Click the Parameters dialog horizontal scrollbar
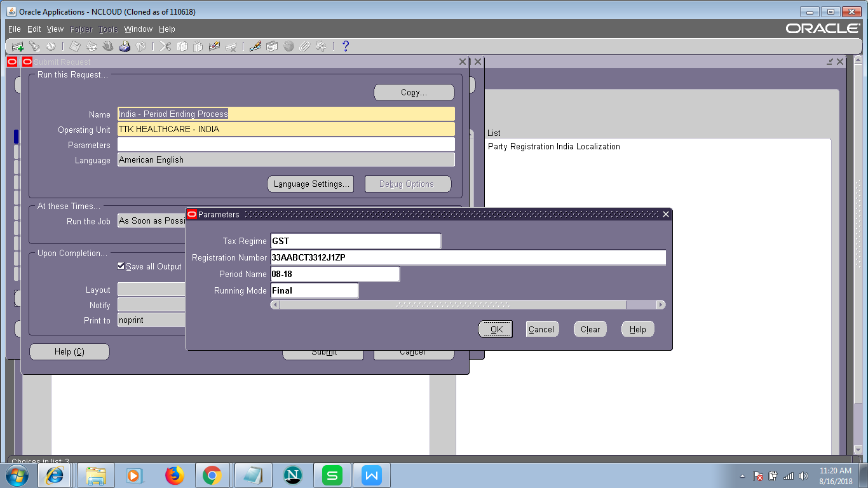868x488 pixels. [468, 305]
